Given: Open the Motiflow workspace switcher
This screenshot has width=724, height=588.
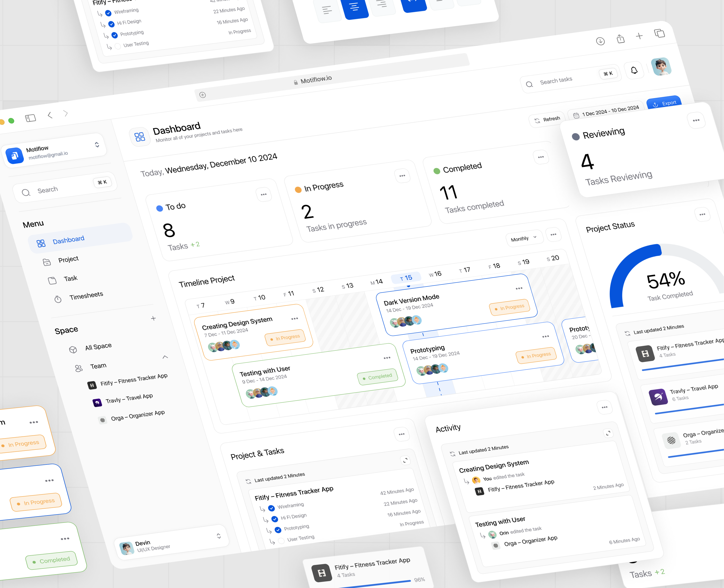Looking at the screenshot, I should 97,145.
